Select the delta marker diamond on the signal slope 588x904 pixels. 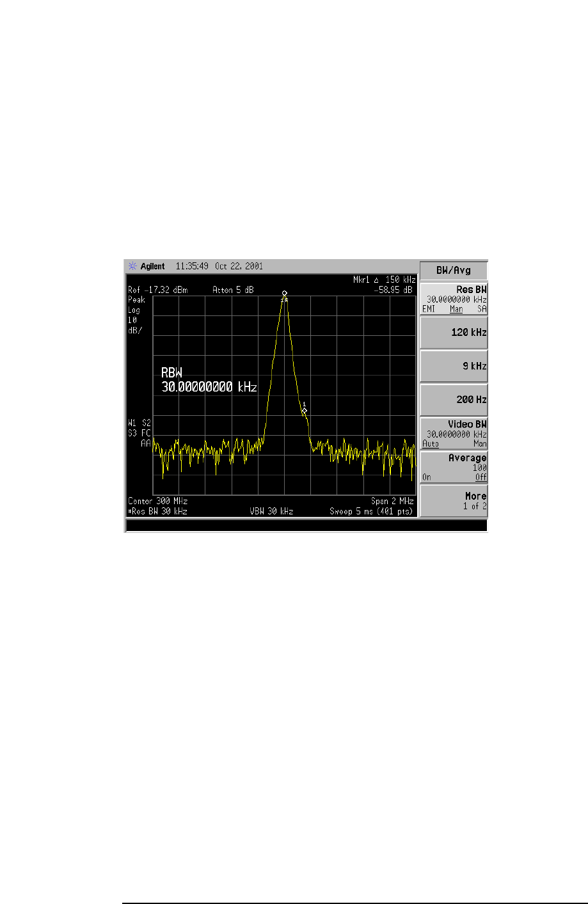click(304, 410)
